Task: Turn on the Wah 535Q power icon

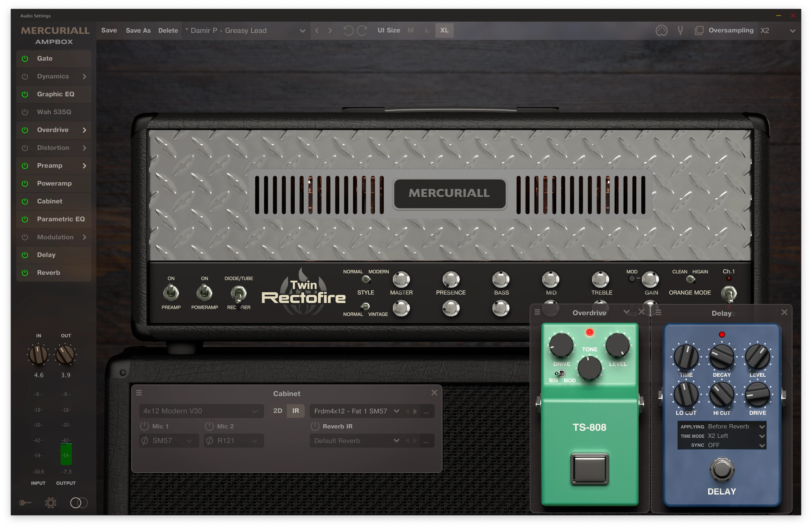Action: pyautogui.click(x=25, y=112)
